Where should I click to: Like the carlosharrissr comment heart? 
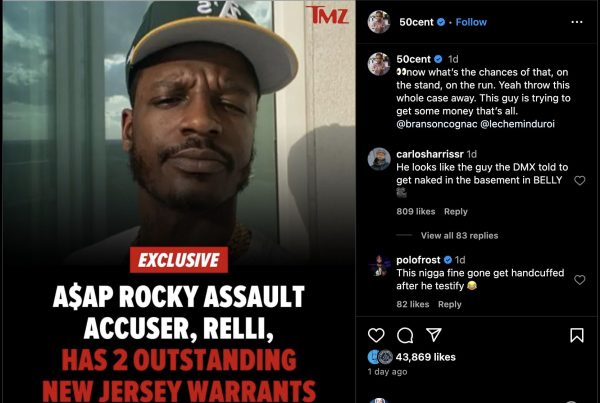point(580,180)
